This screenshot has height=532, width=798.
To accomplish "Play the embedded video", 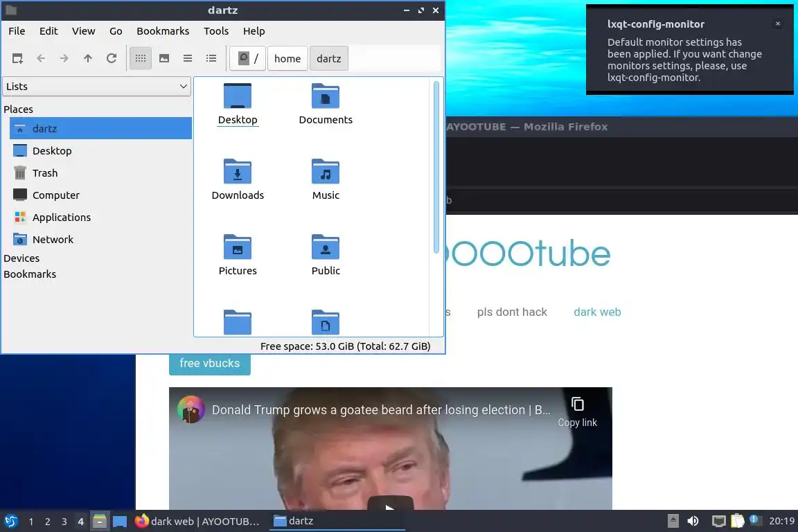I will tap(391, 504).
